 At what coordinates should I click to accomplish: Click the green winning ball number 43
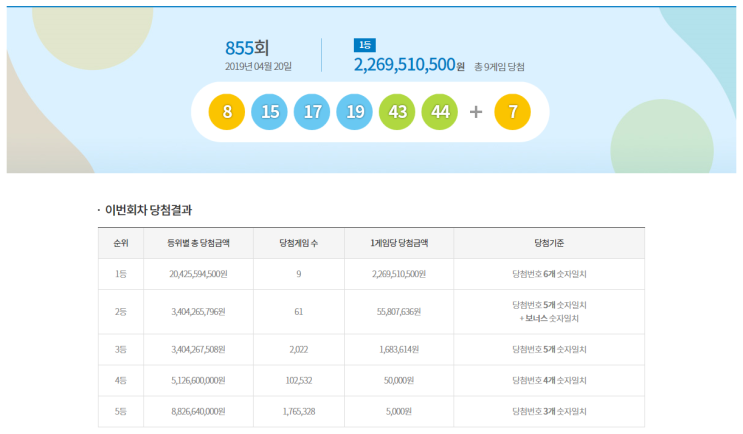397,112
